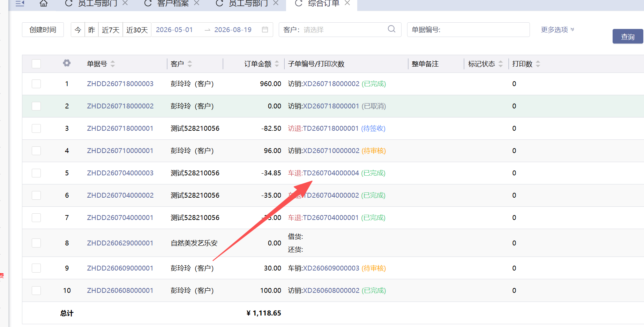The width and height of the screenshot is (644, 327).
Task: Open sub-order TD260704000004
Action: [331, 173]
